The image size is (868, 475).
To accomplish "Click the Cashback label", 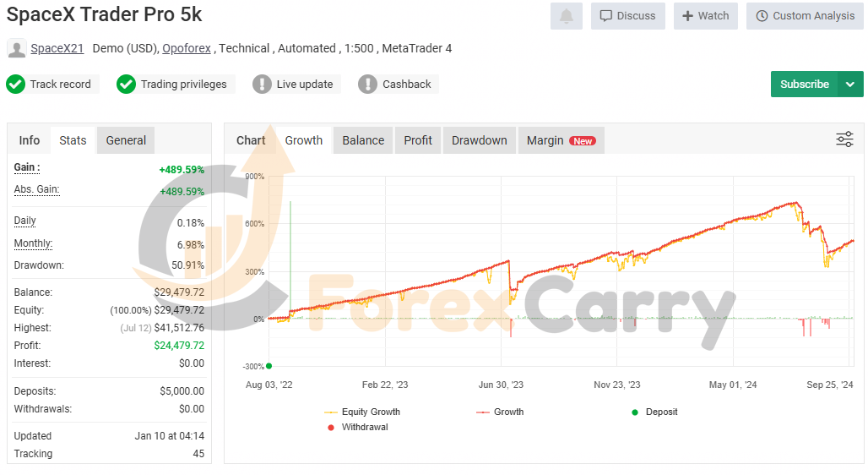I will pos(407,85).
